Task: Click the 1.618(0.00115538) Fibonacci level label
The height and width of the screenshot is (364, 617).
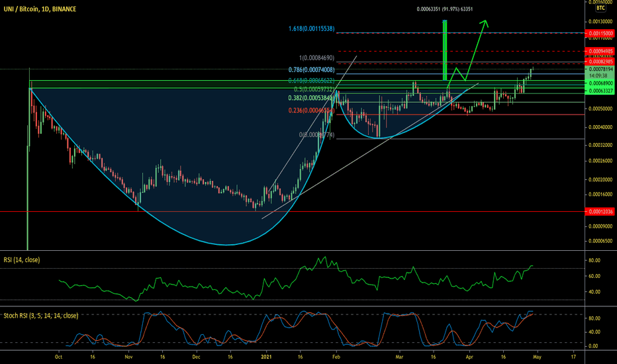Action: point(311,28)
